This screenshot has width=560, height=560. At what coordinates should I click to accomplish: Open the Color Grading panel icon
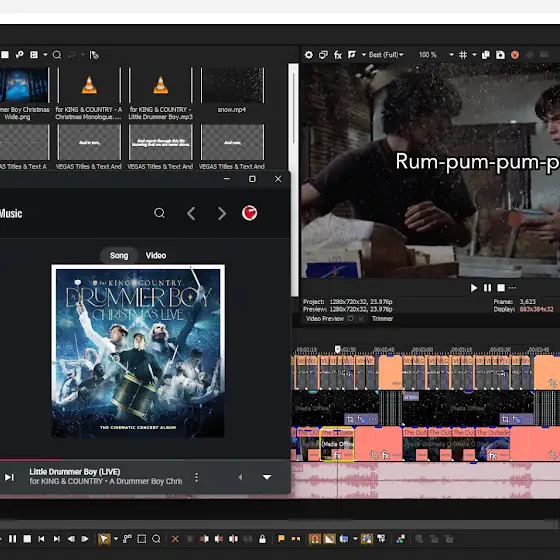pos(400,539)
